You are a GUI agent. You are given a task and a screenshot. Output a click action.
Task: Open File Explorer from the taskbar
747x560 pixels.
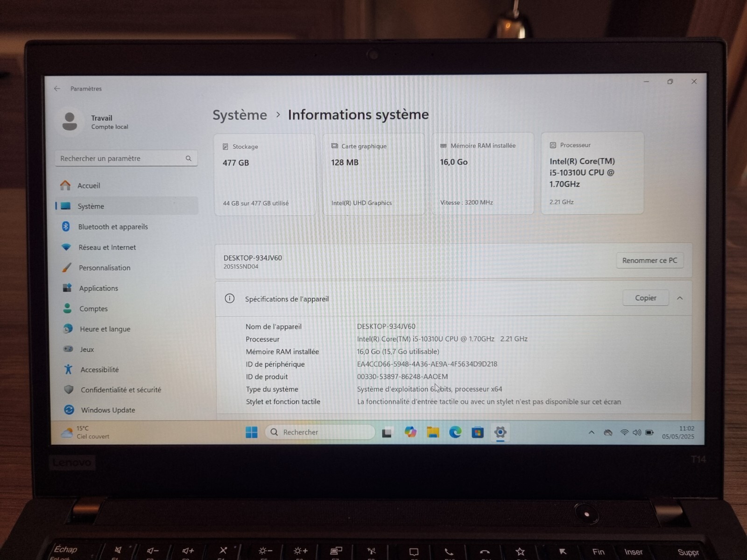433,432
